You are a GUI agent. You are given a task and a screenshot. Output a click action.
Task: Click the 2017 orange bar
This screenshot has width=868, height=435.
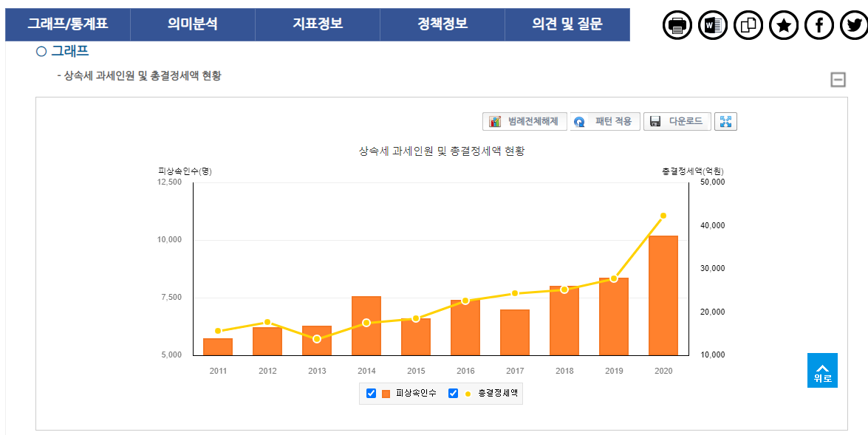pyautogui.click(x=515, y=332)
